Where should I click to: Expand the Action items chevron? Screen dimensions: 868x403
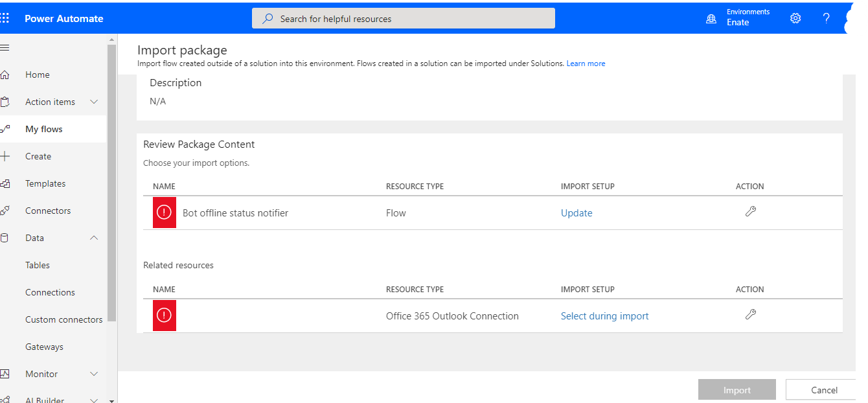point(94,102)
